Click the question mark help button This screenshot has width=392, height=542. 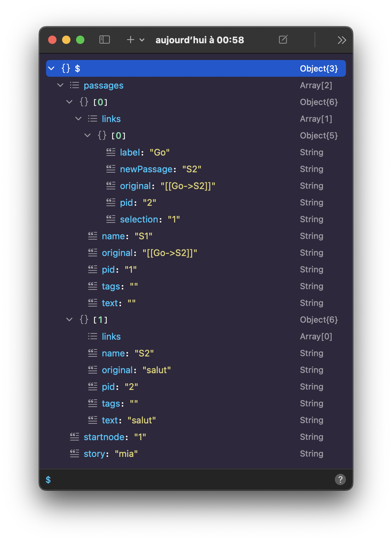(340, 480)
